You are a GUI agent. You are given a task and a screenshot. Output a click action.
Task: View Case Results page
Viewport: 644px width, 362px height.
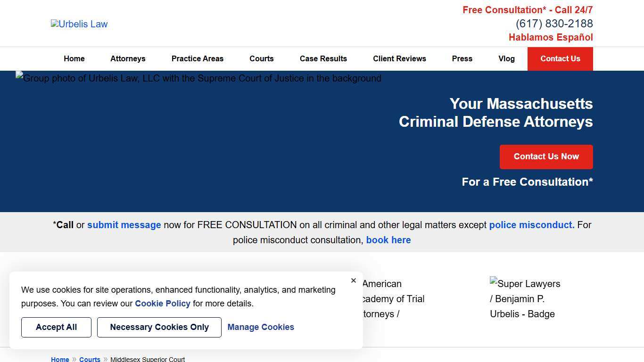pyautogui.click(x=323, y=58)
